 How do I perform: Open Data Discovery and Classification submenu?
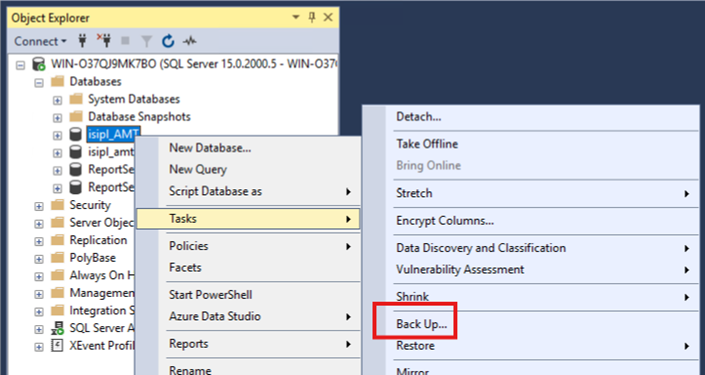[531, 248]
